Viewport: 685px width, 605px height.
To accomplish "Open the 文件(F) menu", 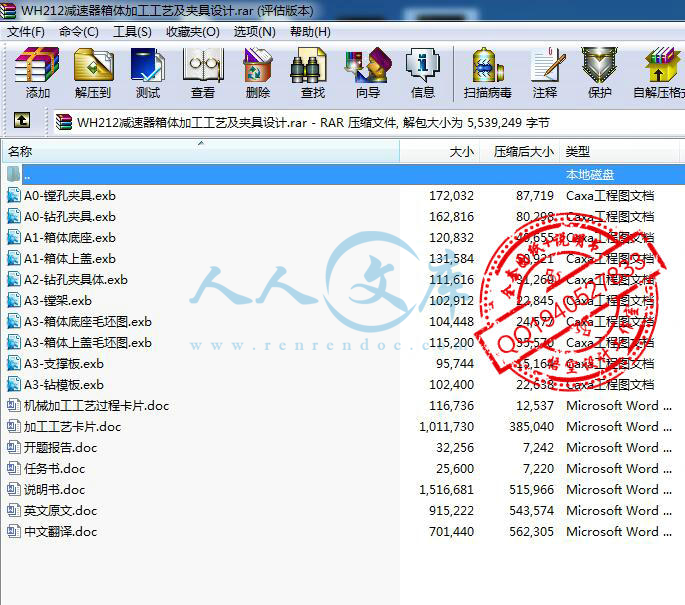I will [26, 32].
